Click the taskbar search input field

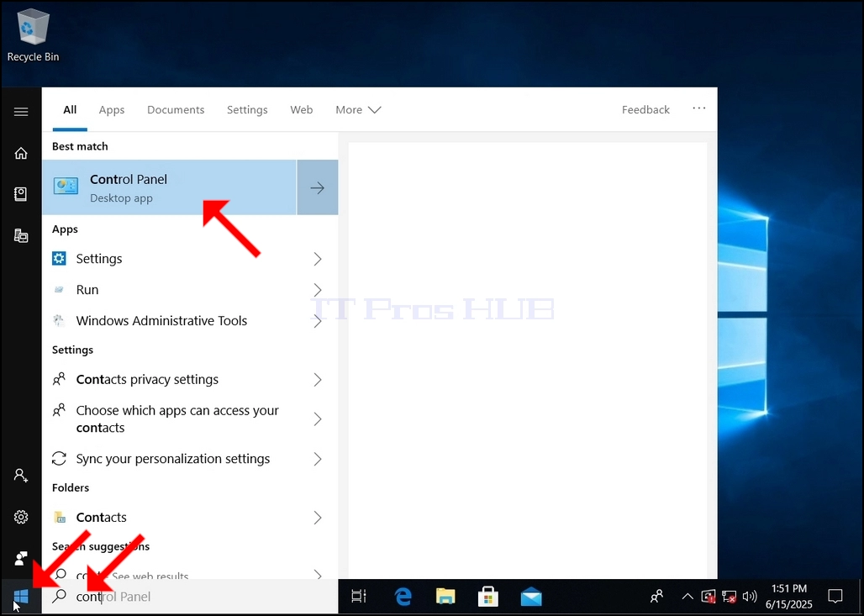tap(190, 596)
